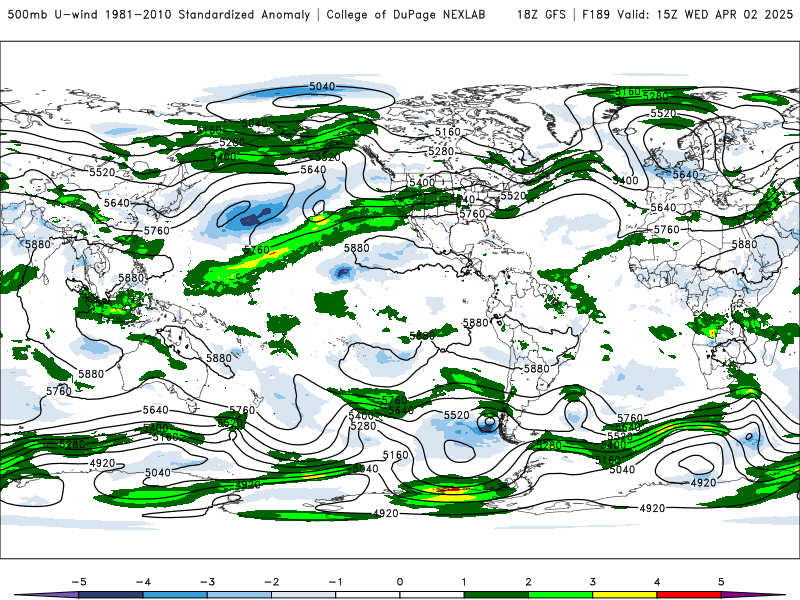Click the colorbar tick label '1'
The width and height of the screenshot is (800, 600).
[464, 582]
